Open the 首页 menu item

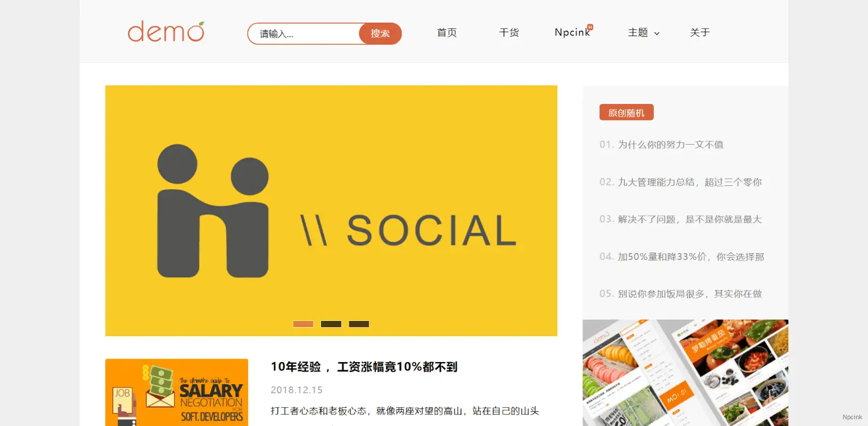446,33
